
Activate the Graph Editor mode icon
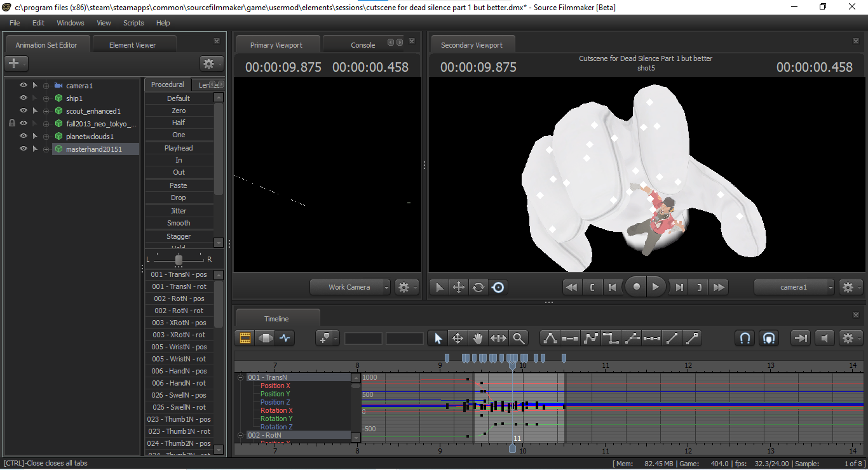tap(285, 339)
